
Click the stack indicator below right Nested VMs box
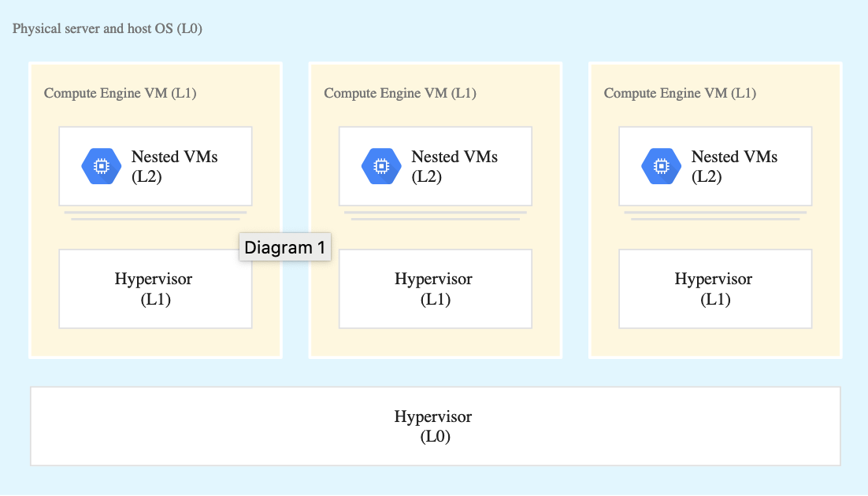coord(715,215)
